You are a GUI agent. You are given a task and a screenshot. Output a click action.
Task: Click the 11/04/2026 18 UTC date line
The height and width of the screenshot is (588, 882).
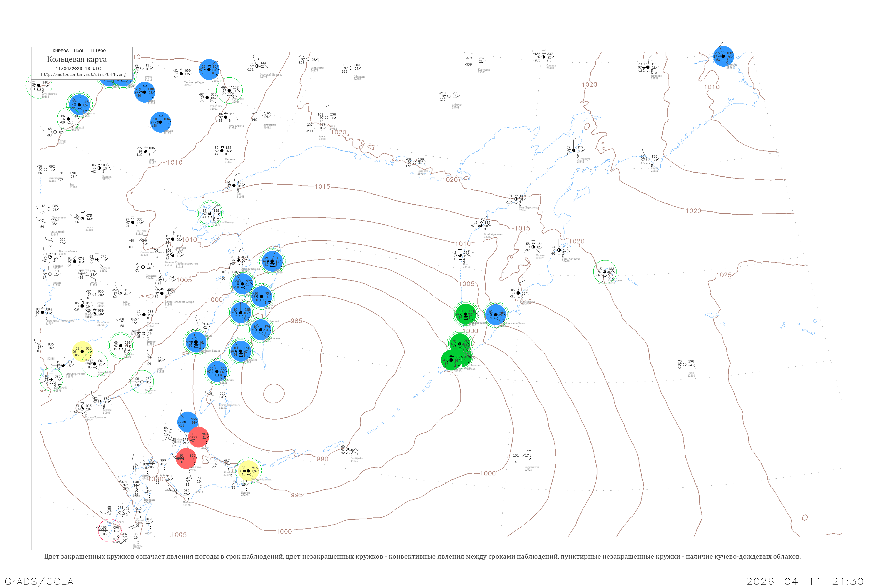[78, 69]
